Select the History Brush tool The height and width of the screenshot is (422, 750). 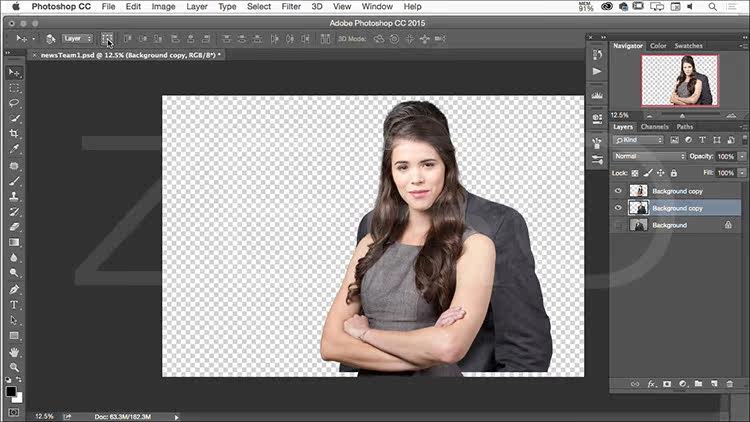(x=14, y=211)
